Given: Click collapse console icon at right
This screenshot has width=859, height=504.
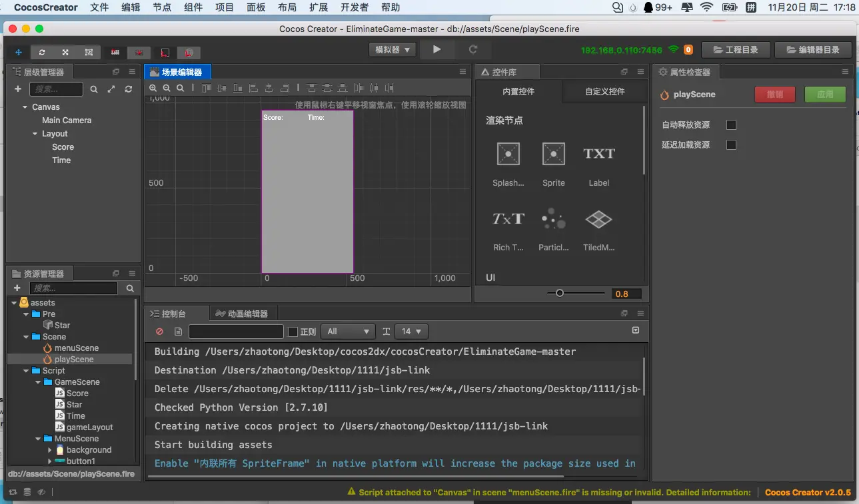Looking at the screenshot, I should click(636, 330).
